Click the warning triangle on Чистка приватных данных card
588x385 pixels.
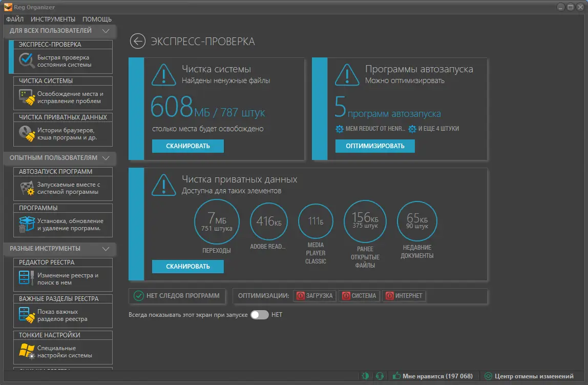click(163, 185)
